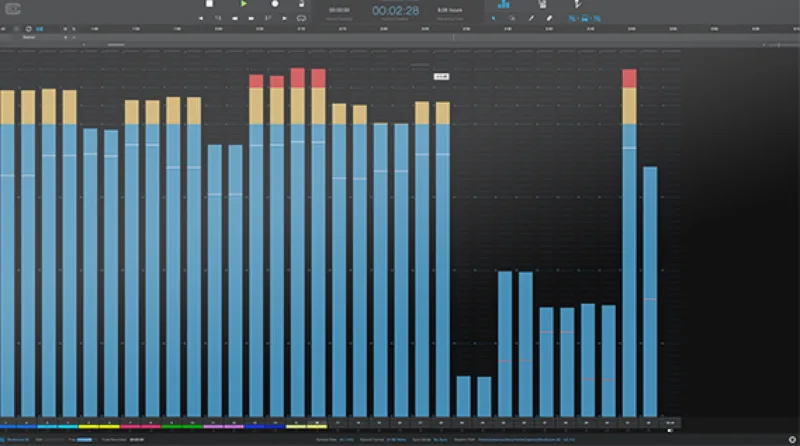Toggle the loop playback icon
Image resolution: width=800 pixels, height=446 pixels.
click(x=302, y=18)
